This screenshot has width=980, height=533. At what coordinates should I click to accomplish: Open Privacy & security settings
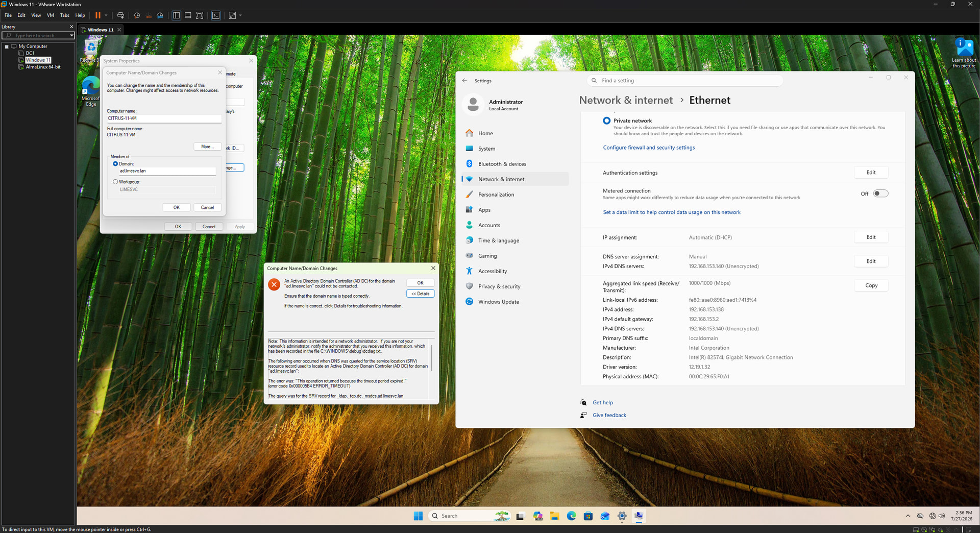[515, 286]
